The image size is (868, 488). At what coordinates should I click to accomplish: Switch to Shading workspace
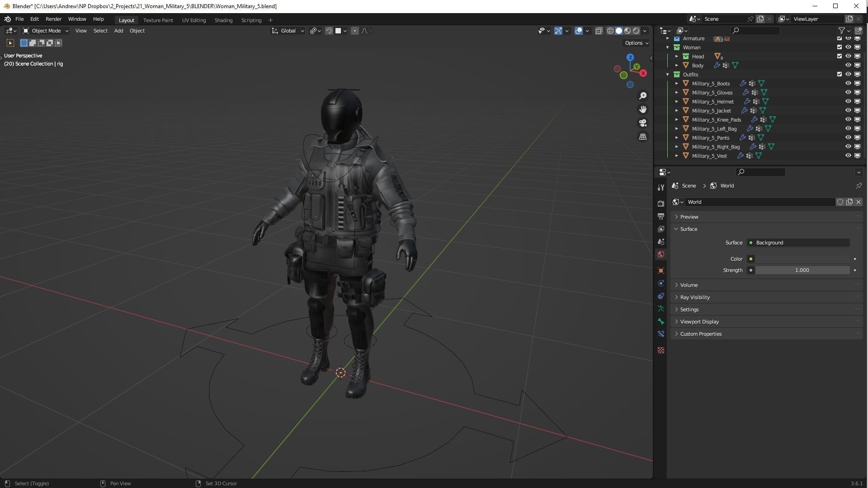coord(223,20)
